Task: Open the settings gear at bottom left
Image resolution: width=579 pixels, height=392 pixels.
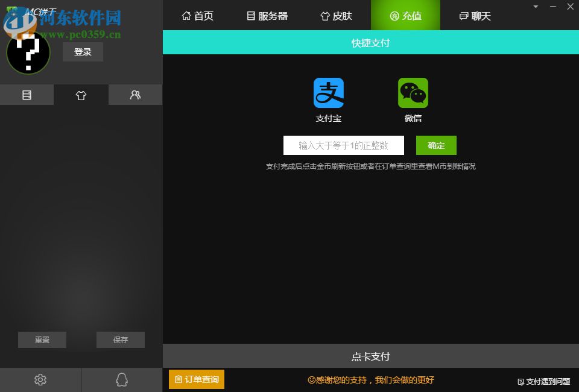Action: click(x=40, y=379)
